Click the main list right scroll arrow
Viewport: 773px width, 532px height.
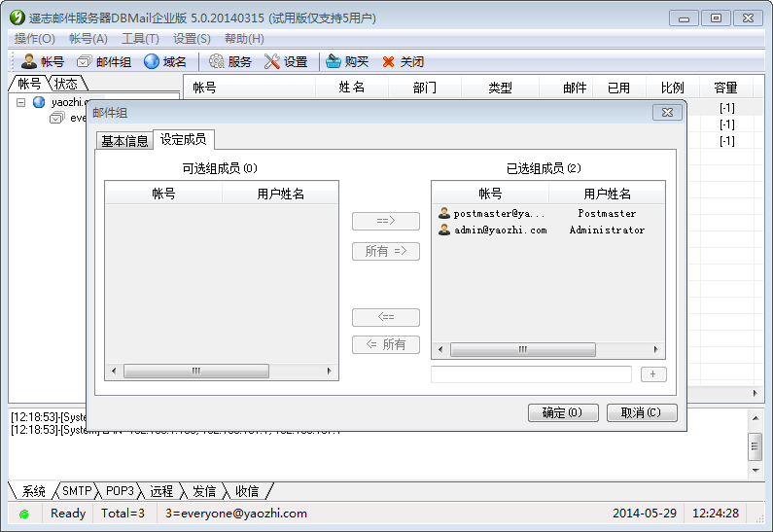pyautogui.click(x=755, y=393)
